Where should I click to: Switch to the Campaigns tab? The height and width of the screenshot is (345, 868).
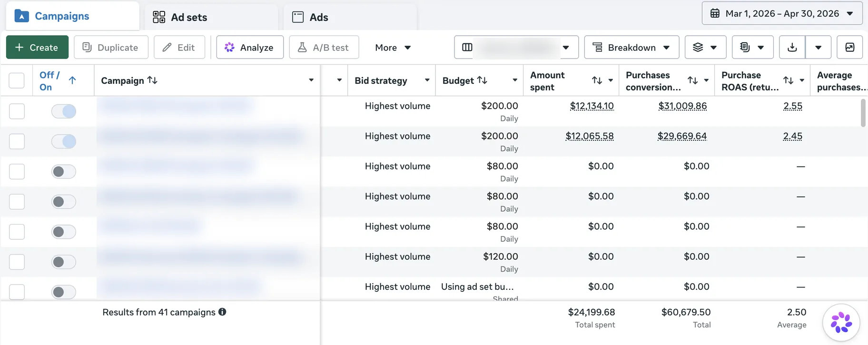point(72,16)
